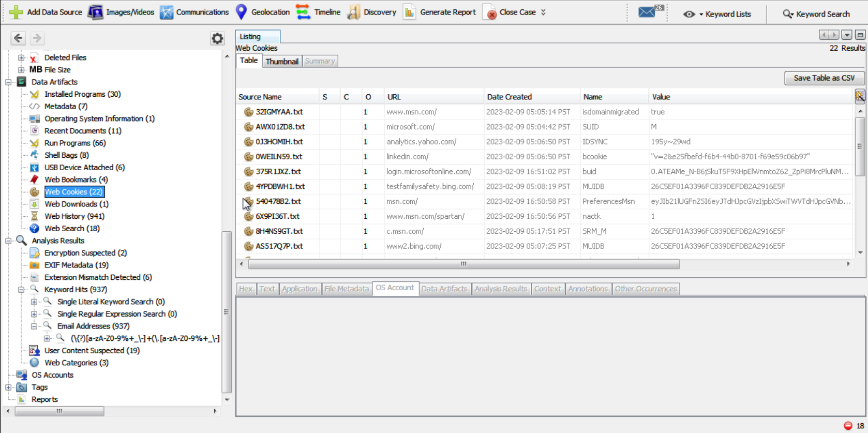Collapse the Data Artifacts node
This screenshot has width=868, height=433.
8,82
